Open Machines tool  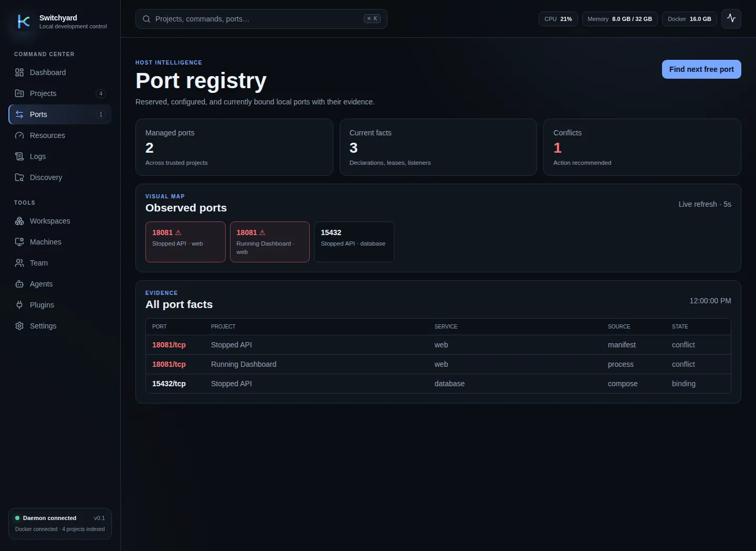coord(60,242)
